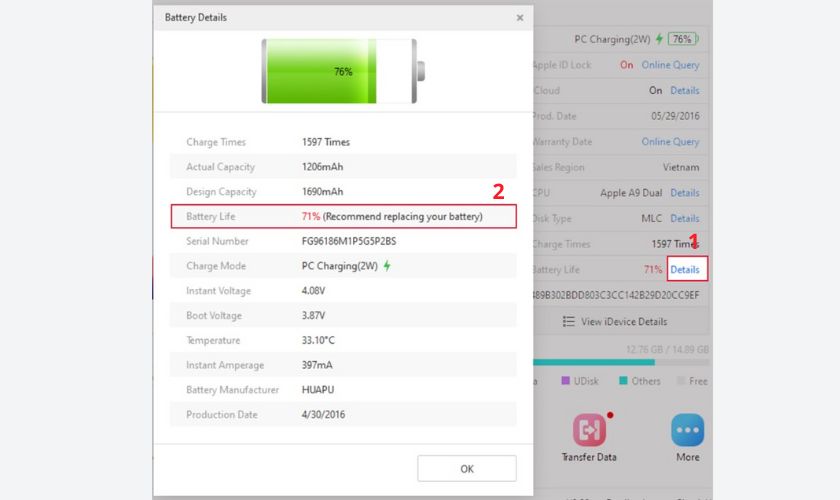Open Details link for iCloud

point(685,90)
